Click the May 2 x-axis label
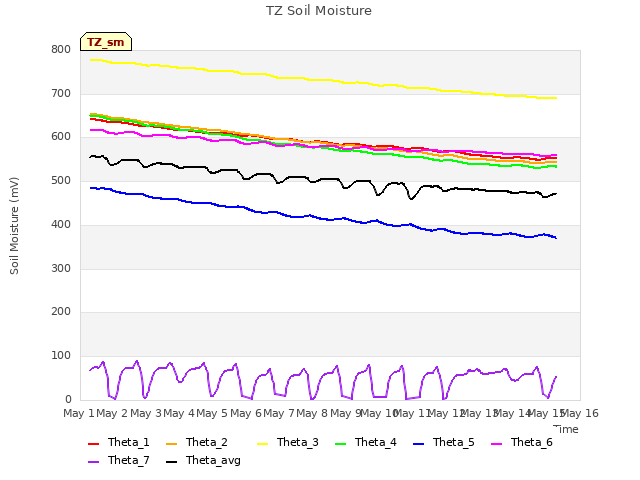Screen dimensions: 640x480 [112, 413]
